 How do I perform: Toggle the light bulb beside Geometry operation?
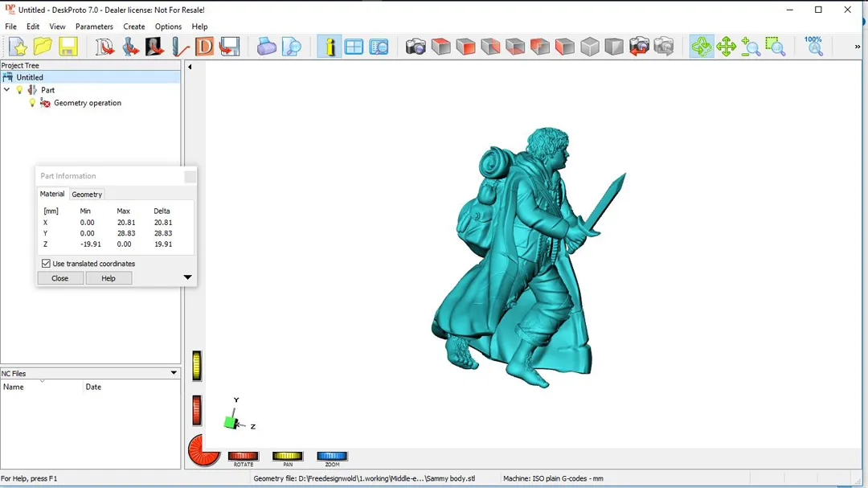(x=32, y=102)
